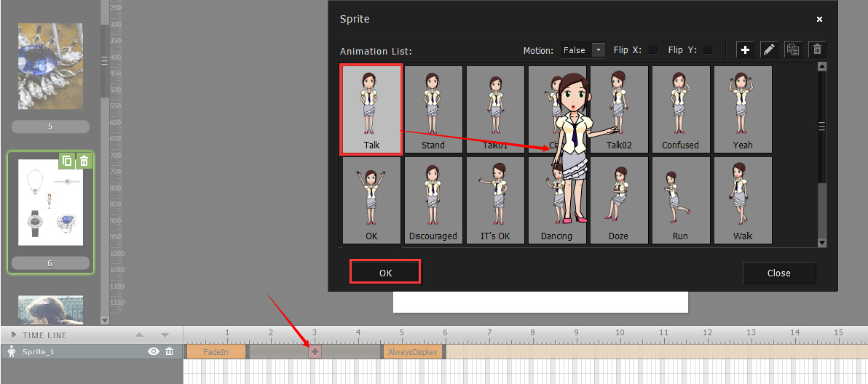The image size is (868, 384).
Task: Click the slide panel scrollbar down arrow
Action: 105,320
